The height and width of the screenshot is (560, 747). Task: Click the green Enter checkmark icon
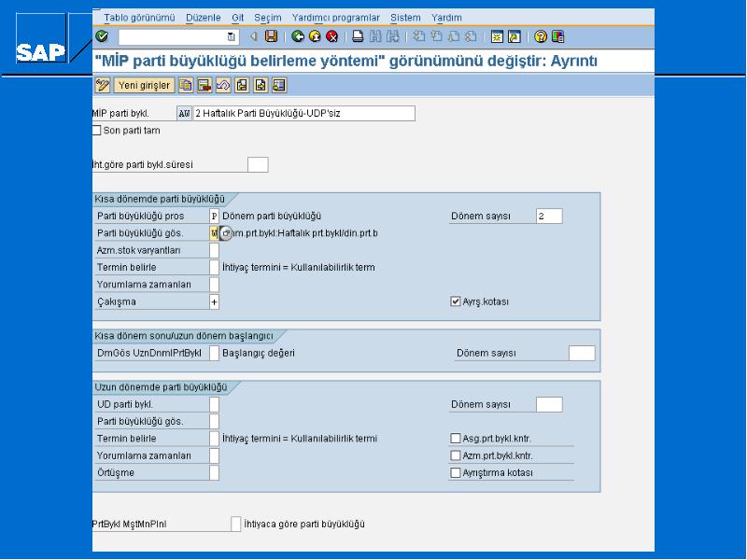click(x=102, y=36)
